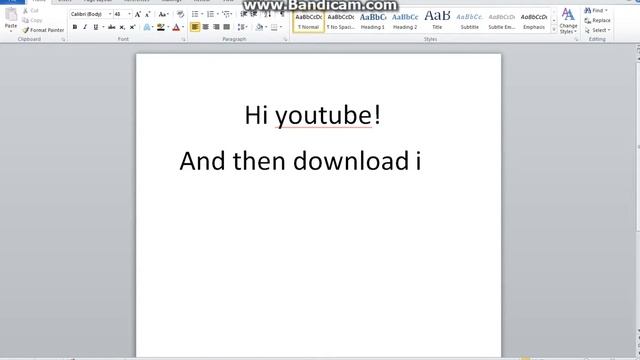Insert a multilevel list
640x360 pixels.
click(x=226, y=14)
